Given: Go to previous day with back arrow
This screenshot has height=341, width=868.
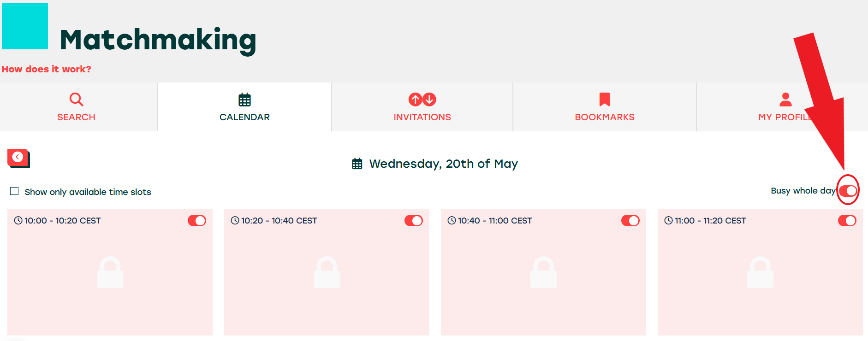Looking at the screenshot, I should (18, 158).
